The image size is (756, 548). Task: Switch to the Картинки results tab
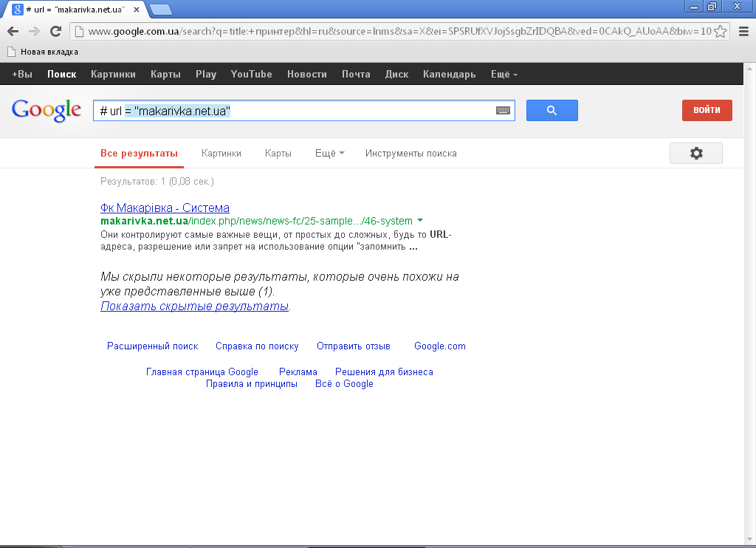click(x=221, y=154)
